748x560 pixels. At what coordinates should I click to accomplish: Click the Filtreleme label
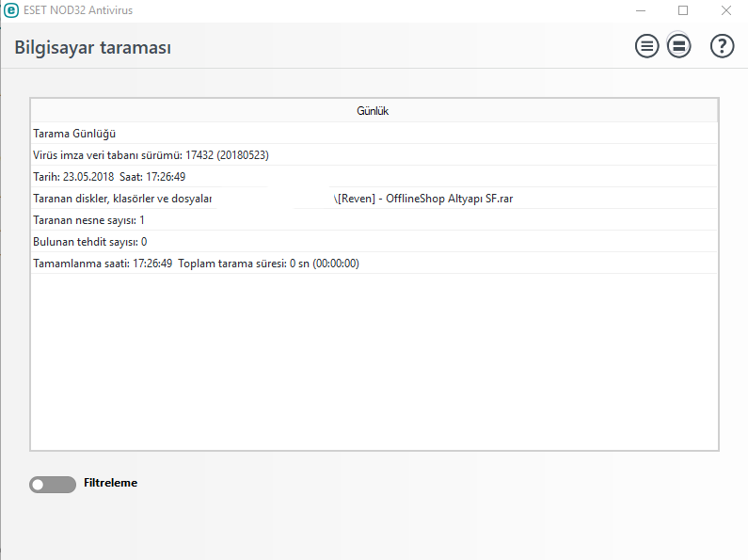tap(111, 483)
